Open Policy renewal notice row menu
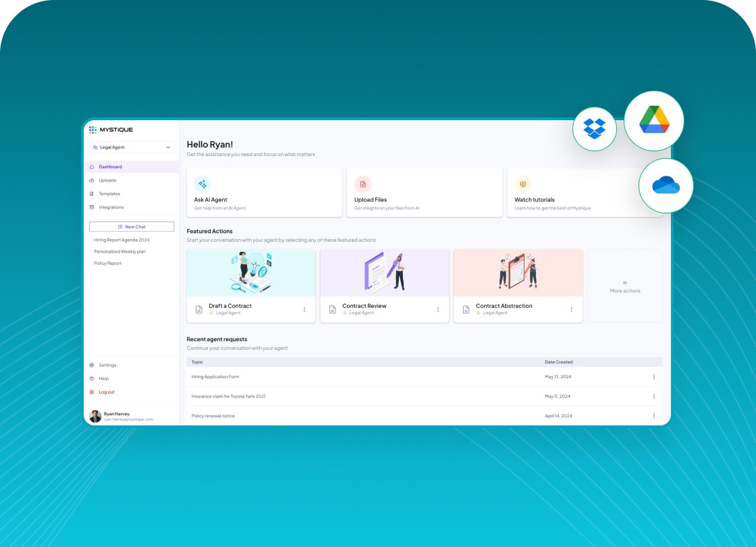This screenshot has height=547, width=756. (x=654, y=416)
